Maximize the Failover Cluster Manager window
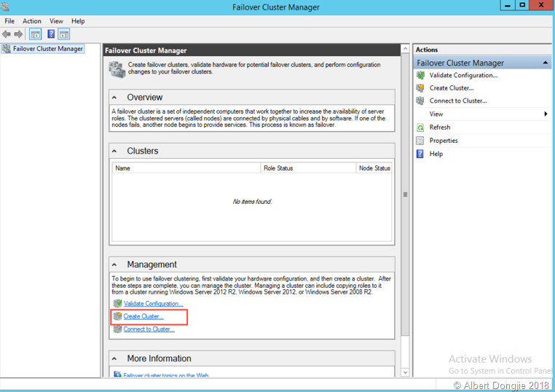The image size is (555, 392). 522,5
